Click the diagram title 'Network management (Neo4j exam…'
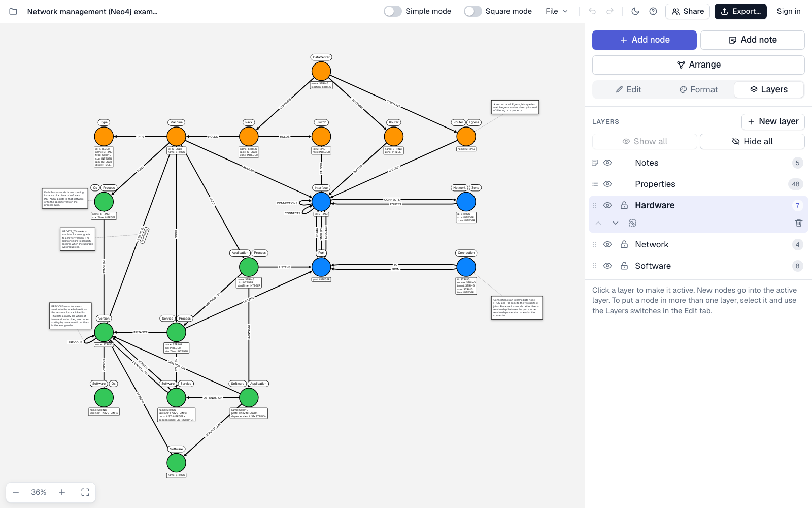Screen dimensions: 812x508 tap(92, 11)
